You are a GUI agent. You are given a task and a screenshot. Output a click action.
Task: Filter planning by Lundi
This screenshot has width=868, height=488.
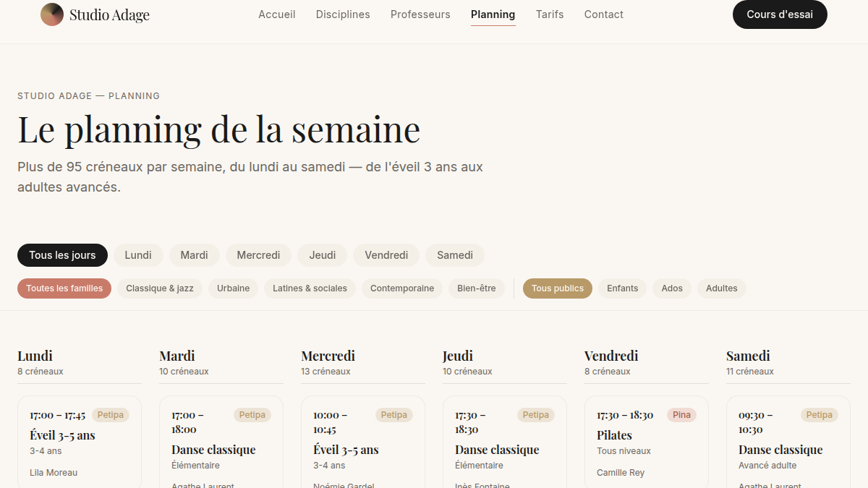[138, 255]
